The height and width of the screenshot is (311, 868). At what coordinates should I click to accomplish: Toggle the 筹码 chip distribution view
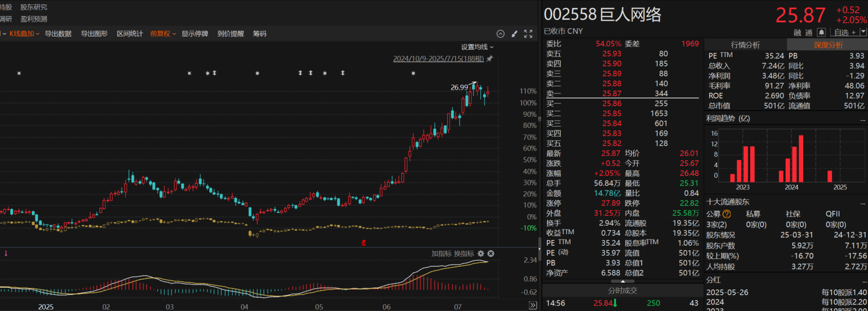click(x=259, y=34)
